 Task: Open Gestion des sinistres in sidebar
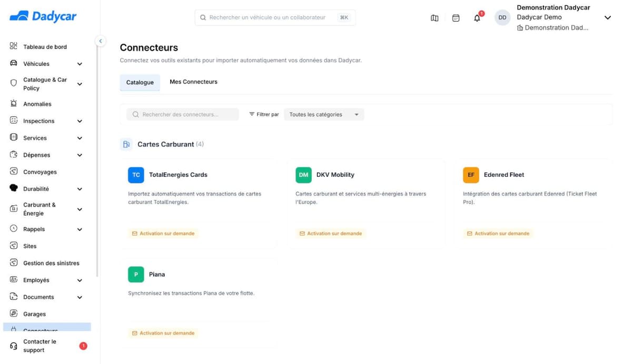[x=51, y=263]
